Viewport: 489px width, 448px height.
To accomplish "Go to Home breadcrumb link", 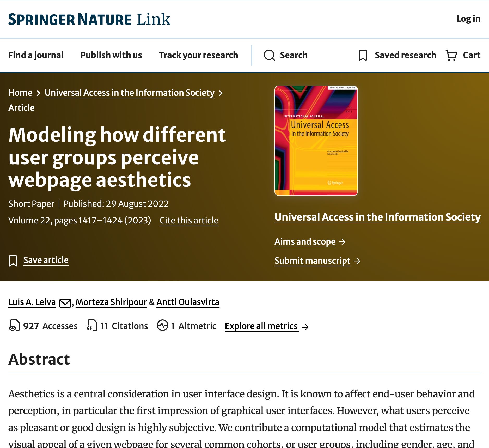I will point(20,93).
